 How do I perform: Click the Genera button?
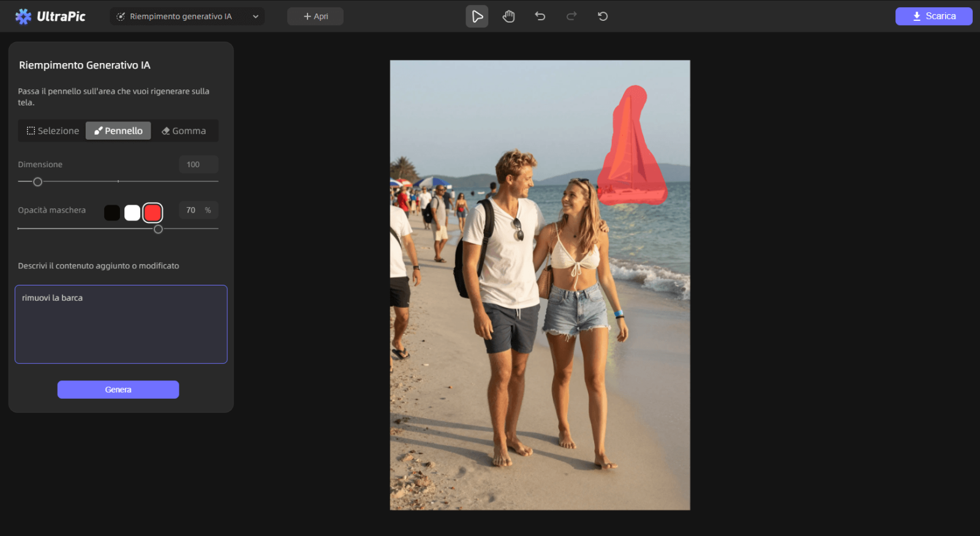118,390
